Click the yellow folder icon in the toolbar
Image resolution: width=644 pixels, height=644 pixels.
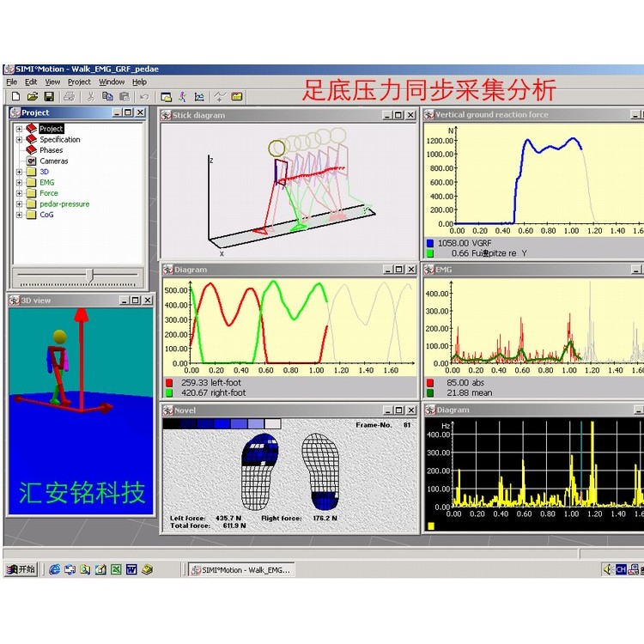[237, 96]
